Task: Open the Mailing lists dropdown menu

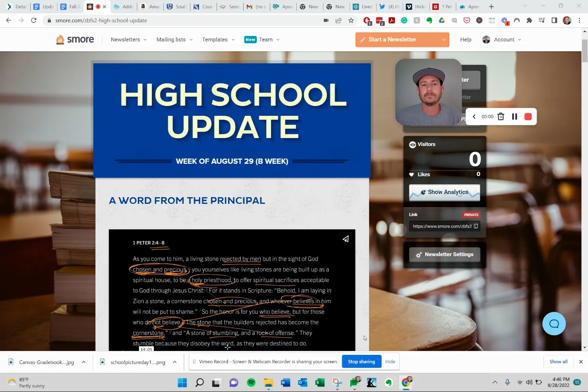Action: 175,40
